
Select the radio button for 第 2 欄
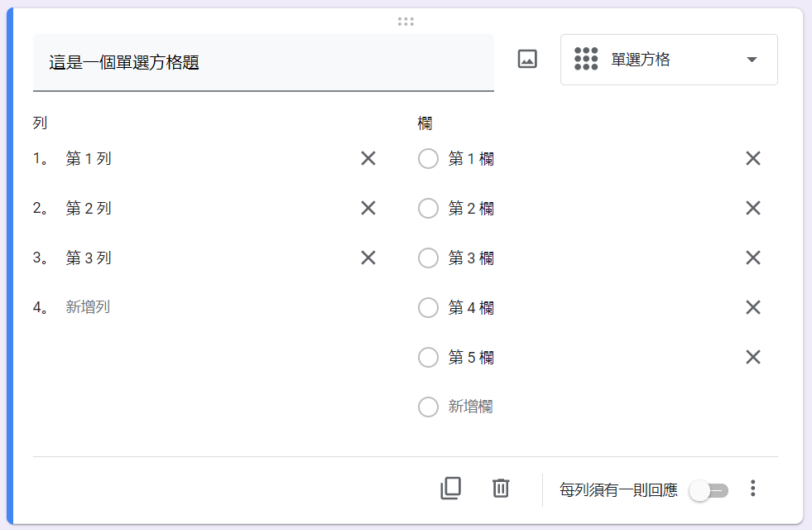pos(428,208)
